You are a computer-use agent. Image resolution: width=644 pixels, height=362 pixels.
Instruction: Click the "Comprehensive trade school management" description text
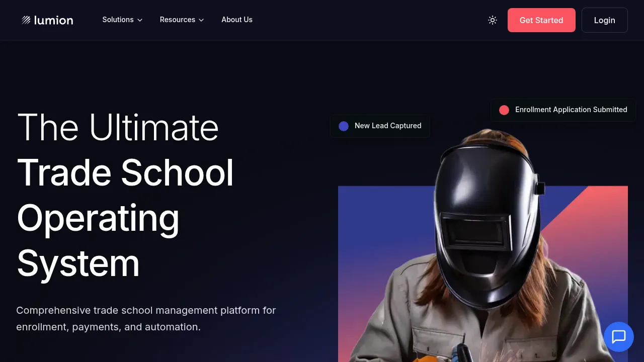pyautogui.click(x=146, y=318)
